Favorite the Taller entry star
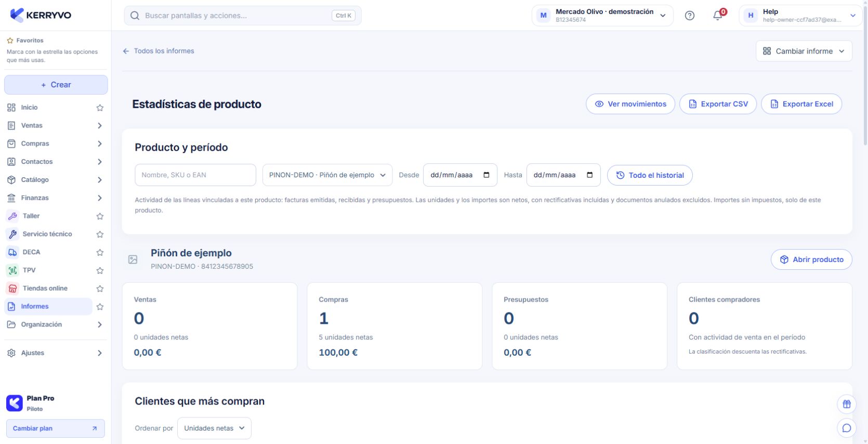The height and width of the screenshot is (444, 868). [x=100, y=216]
